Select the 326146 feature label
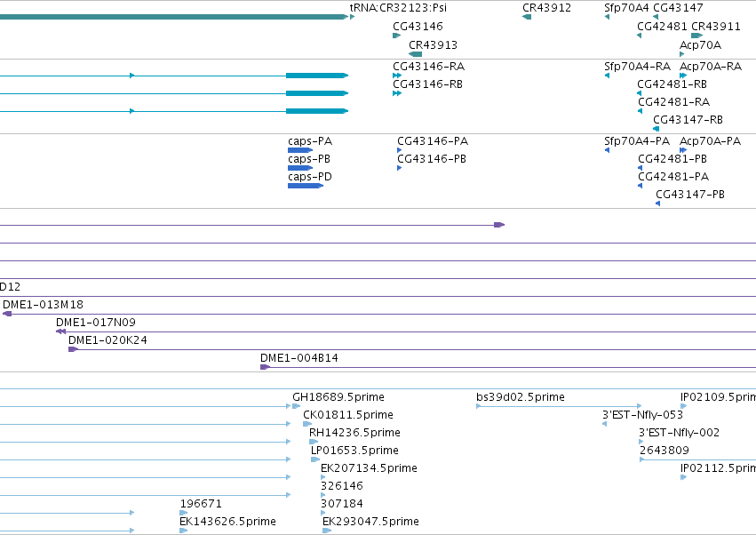Viewport: 756px width, 535px height. click(x=342, y=486)
